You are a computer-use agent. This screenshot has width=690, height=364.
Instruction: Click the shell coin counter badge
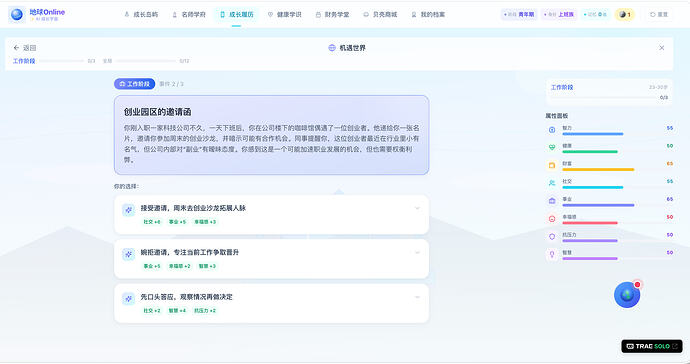624,15
